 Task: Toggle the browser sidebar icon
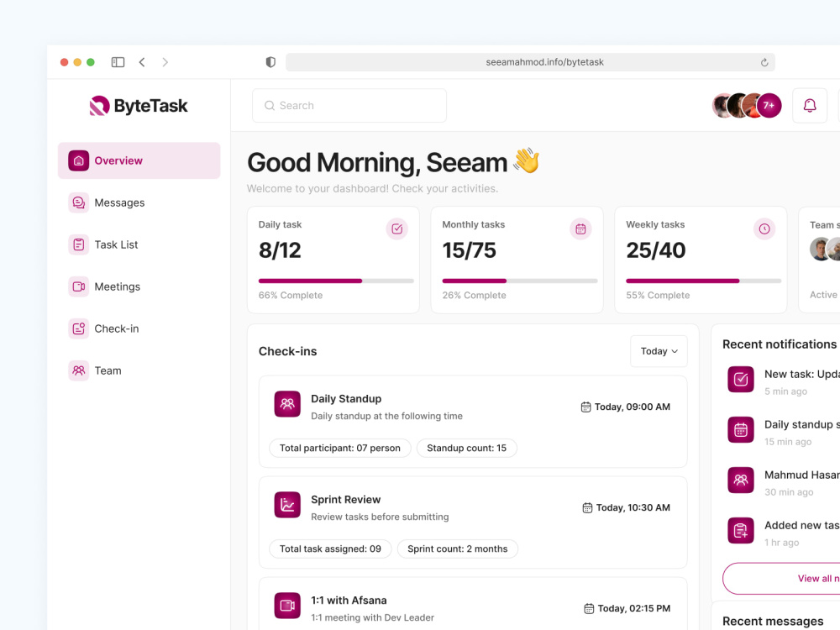(x=118, y=62)
